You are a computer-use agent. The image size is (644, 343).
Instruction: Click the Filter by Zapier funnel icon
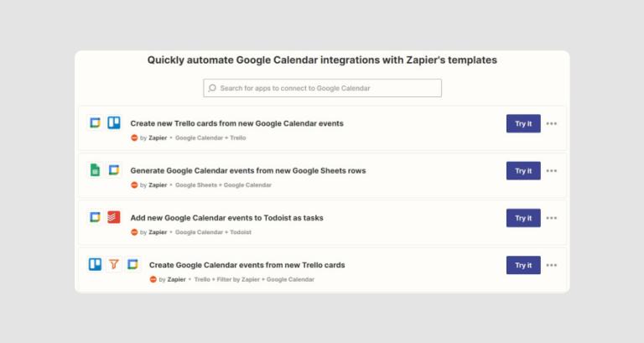[114, 264]
